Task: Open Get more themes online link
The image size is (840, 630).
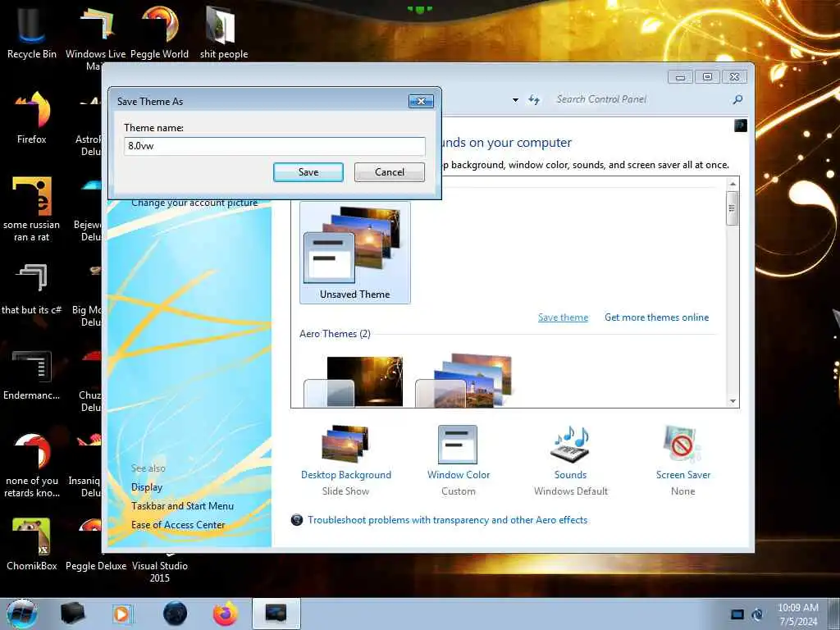Action: pyautogui.click(x=656, y=317)
